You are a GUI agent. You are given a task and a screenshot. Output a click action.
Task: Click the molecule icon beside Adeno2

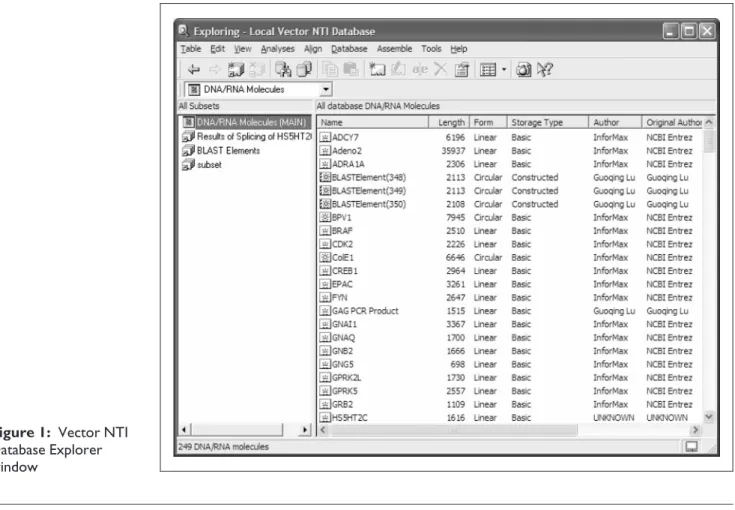(x=325, y=150)
